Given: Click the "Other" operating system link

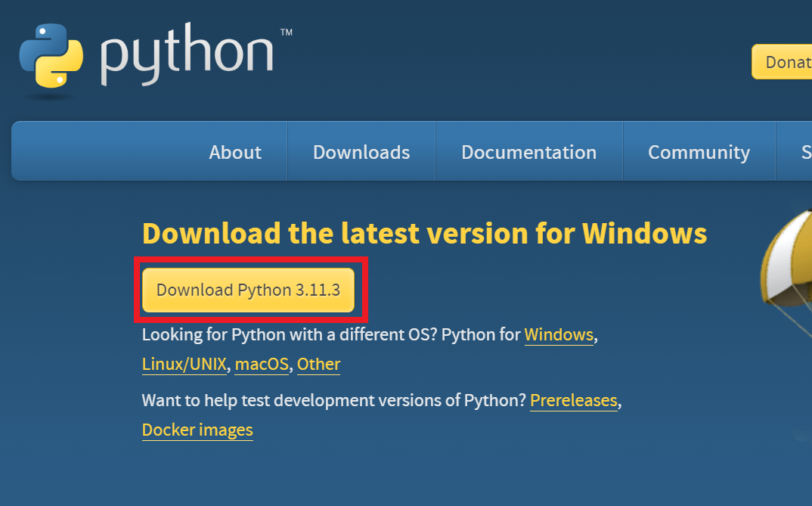Looking at the screenshot, I should click(318, 365).
